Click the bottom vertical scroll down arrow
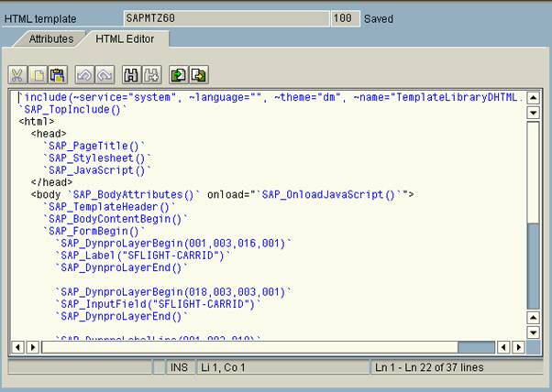 pos(534,332)
